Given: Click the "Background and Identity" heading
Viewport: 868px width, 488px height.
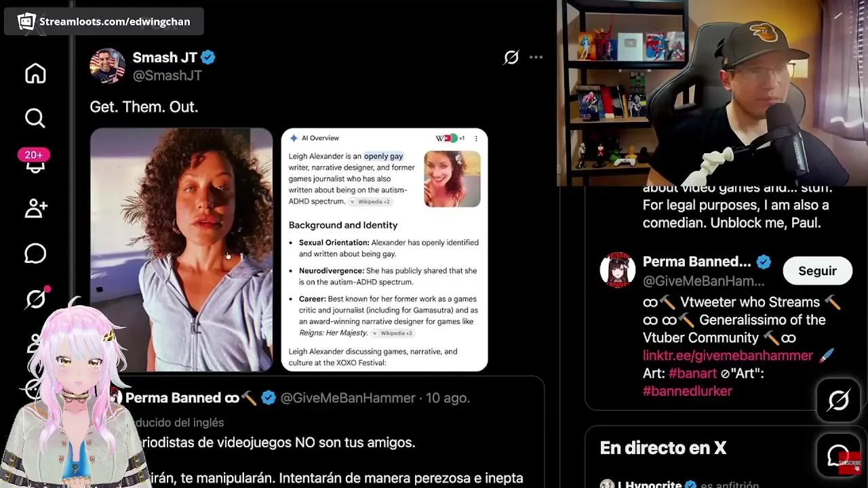Looking at the screenshot, I should 343,225.
